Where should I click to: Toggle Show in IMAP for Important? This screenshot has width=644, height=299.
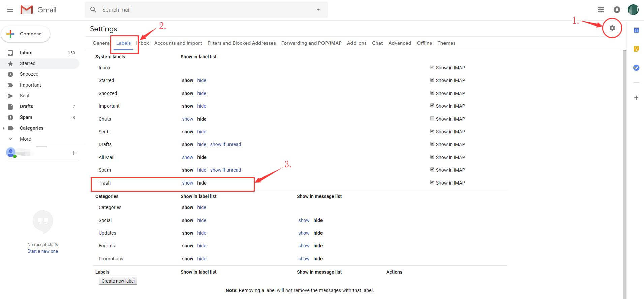click(x=432, y=106)
